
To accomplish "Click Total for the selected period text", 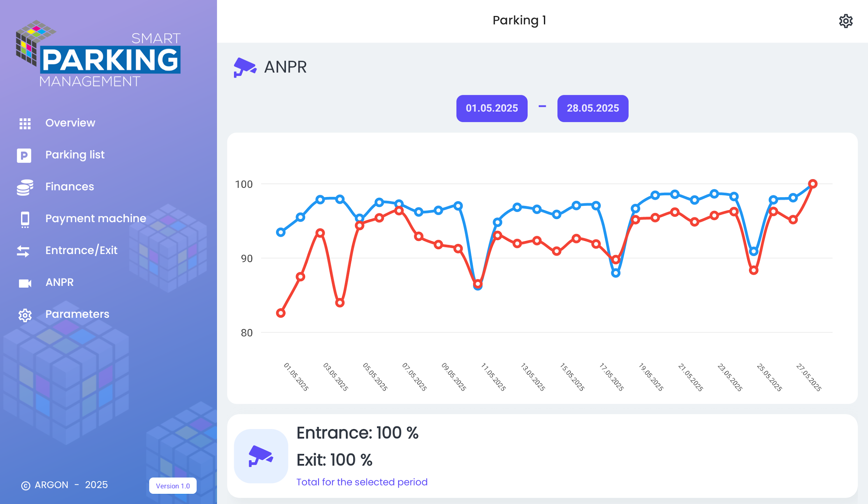I will [x=362, y=482].
